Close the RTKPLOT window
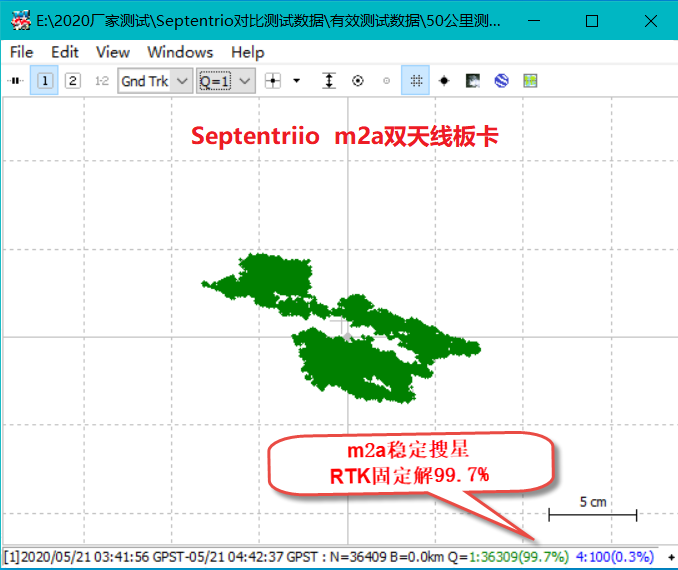678x570 pixels. tap(651, 21)
